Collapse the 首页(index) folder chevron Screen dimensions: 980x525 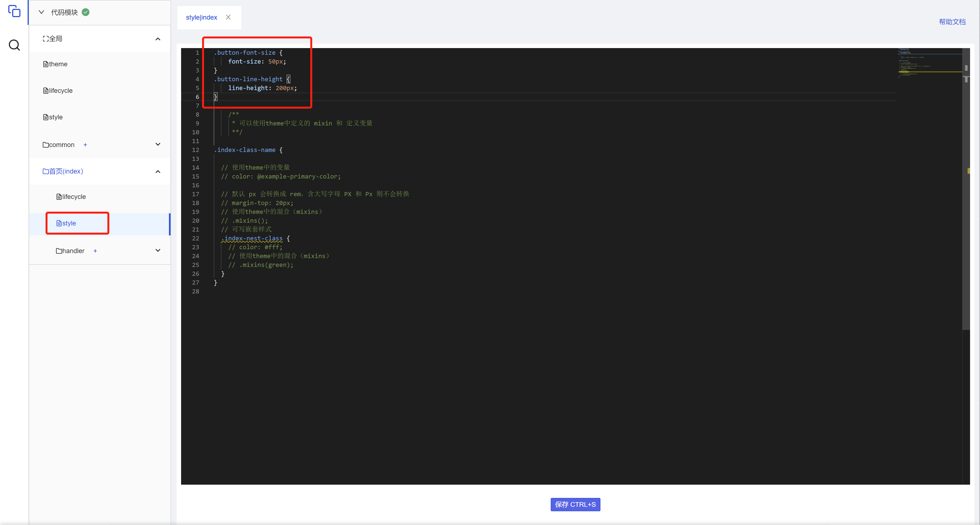tap(158, 172)
